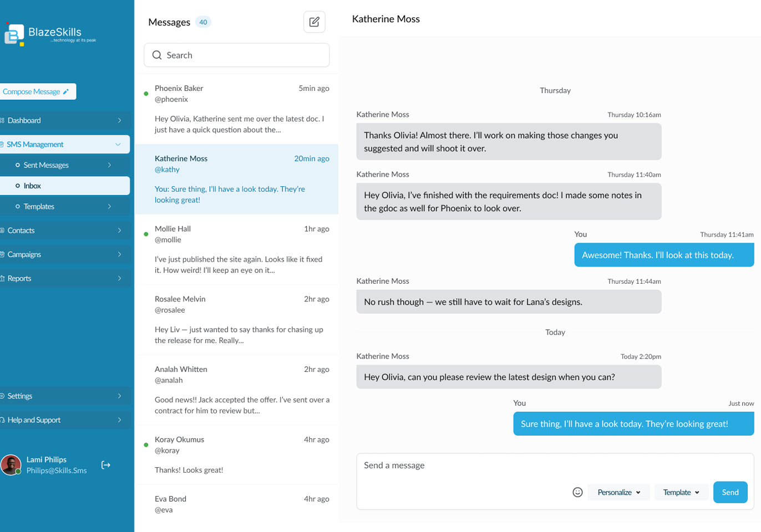
Task: Click the pencil icon on Compose Message
Action: point(66,91)
